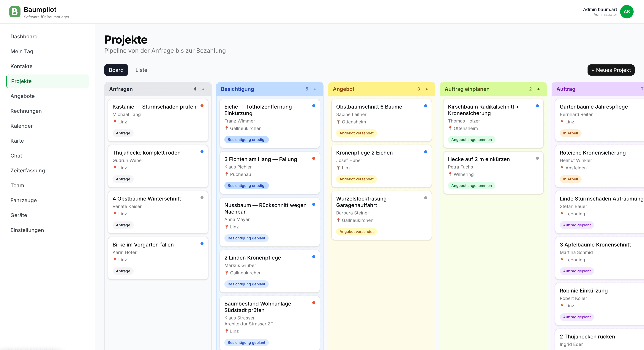The height and width of the screenshot is (350, 644).
Task: Click the gray dot on the Wurzelstockfräsung card
Action: (425, 198)
